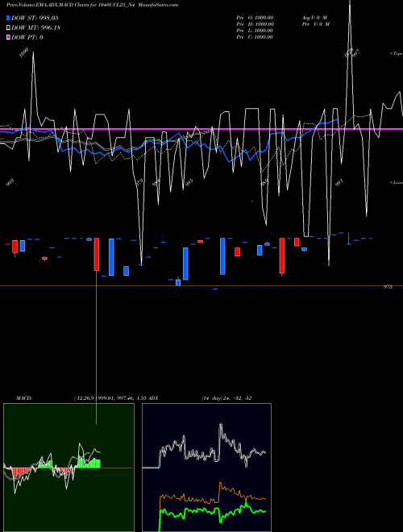Click the MunafaSutra.com chart title text
The height and width of the screenshot is (532, 403).
(159, 5)
